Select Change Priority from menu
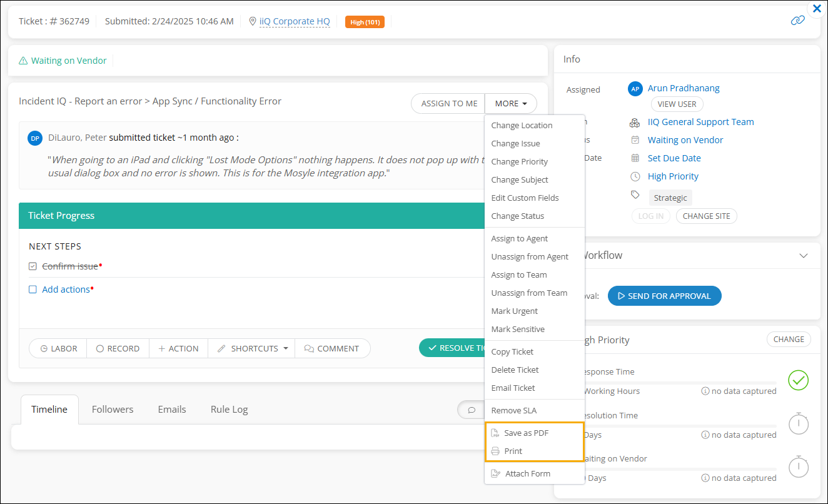 (x=519, y=161)
